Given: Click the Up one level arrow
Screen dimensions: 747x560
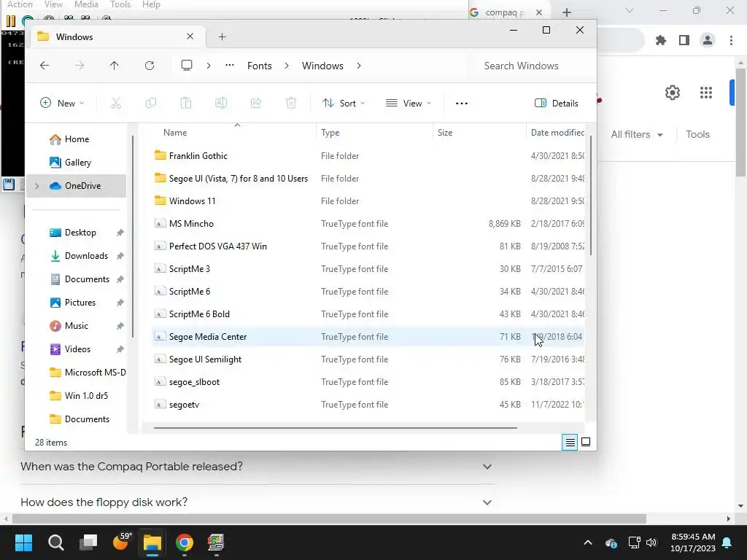Looking at the screenshot, I should pyautogui.click(x=114, y=66).
